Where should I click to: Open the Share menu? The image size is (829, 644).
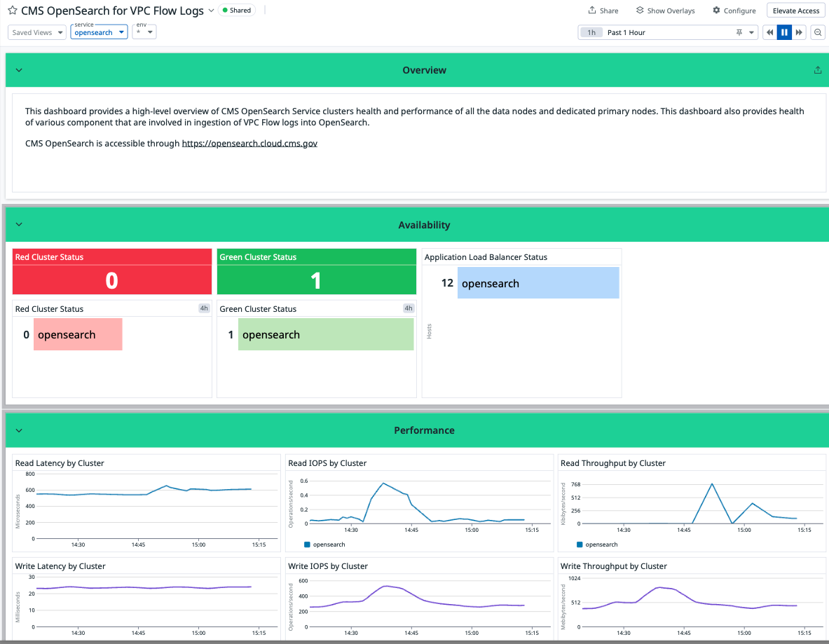[x=603, y=11]
